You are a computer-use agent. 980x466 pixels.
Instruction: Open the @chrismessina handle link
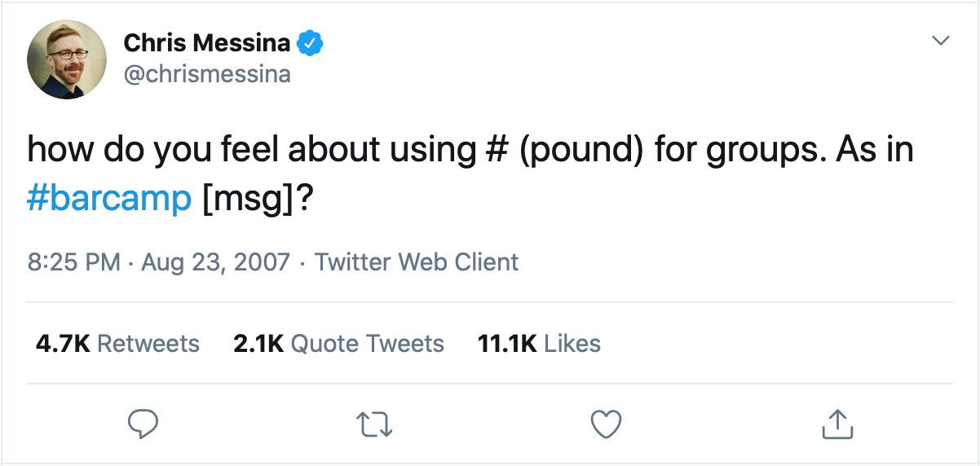pos(207,75)
